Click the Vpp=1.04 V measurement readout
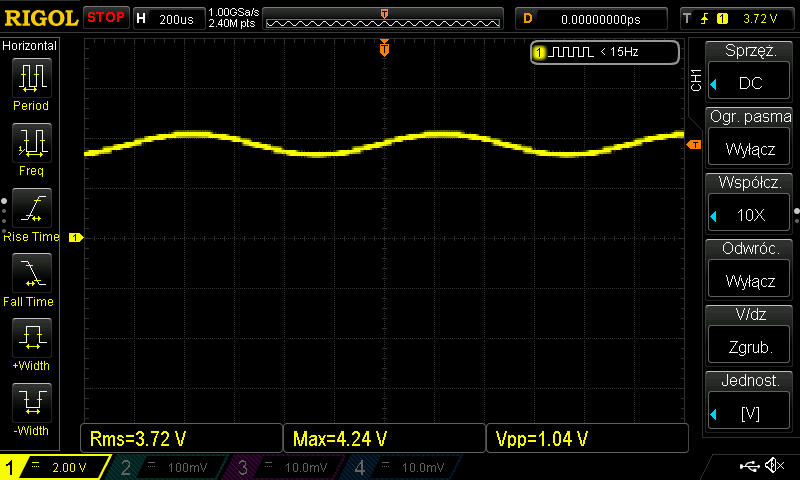The height and width of the screenshot is (480, 800). point(587,438)
